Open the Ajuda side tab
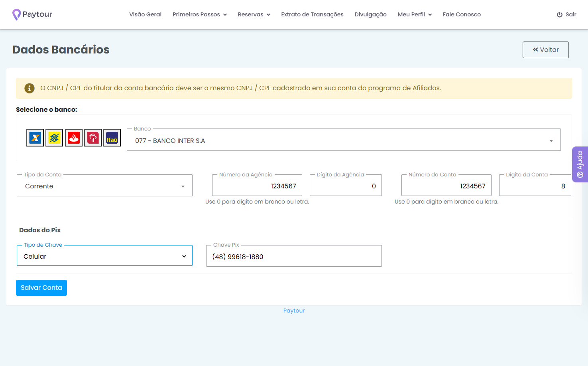Screen dimensions: 588x366 coord(580,164)
